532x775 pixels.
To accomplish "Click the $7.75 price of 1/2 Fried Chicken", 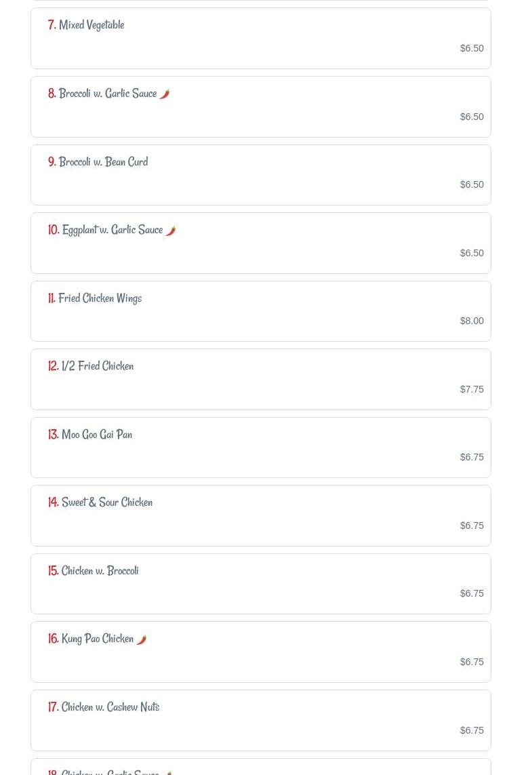I will coord(472,389).
